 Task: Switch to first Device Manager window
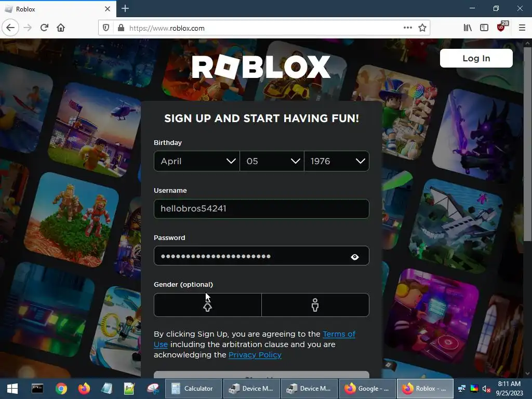tap(251, 389)
